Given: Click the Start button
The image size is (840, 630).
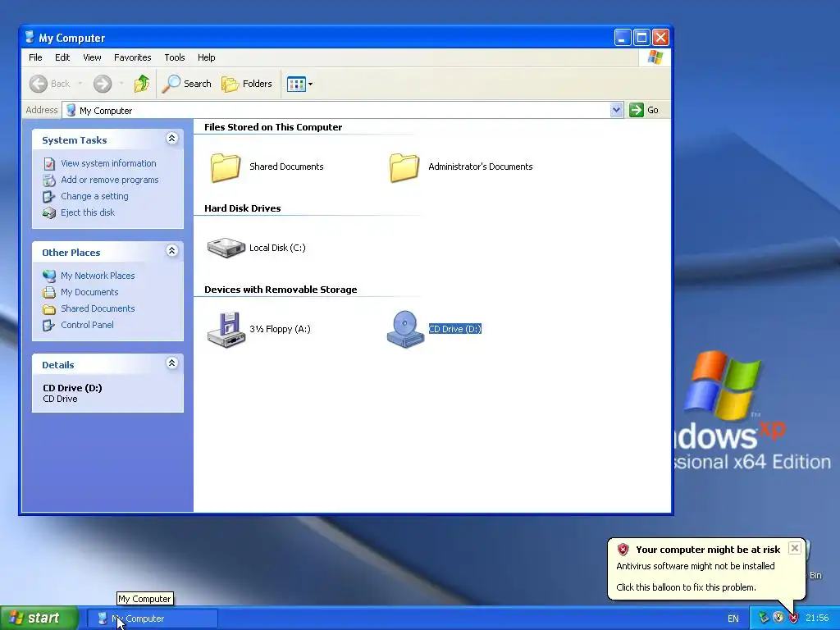Looking at the screenshot, I should [x=38, y=619].
